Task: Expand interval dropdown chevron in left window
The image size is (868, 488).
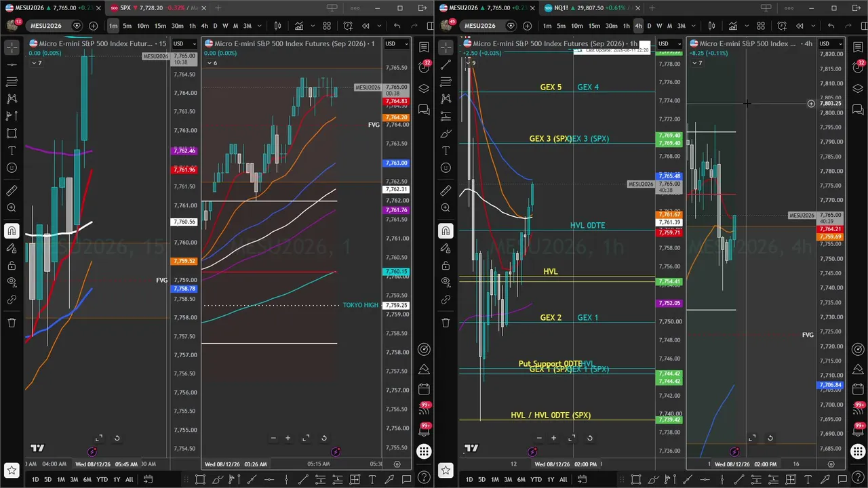Action: pyautogui.click(x=260, y=26)
